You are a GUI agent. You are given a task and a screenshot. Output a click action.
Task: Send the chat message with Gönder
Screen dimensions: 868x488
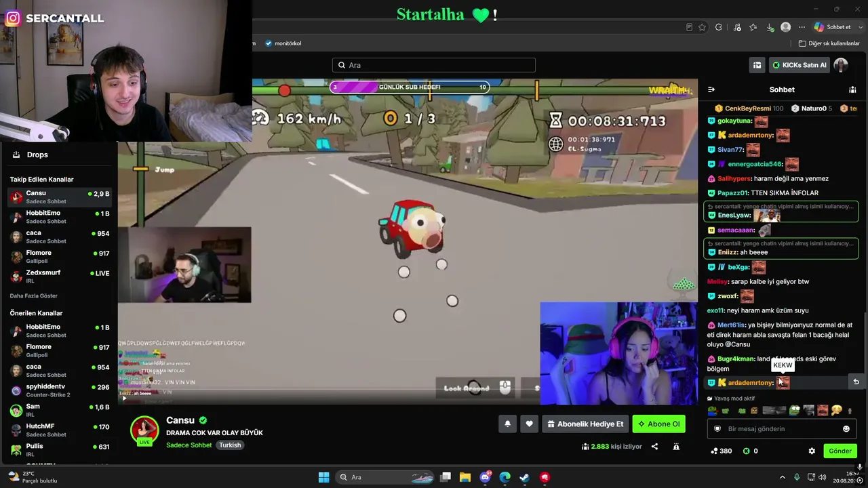840,451
